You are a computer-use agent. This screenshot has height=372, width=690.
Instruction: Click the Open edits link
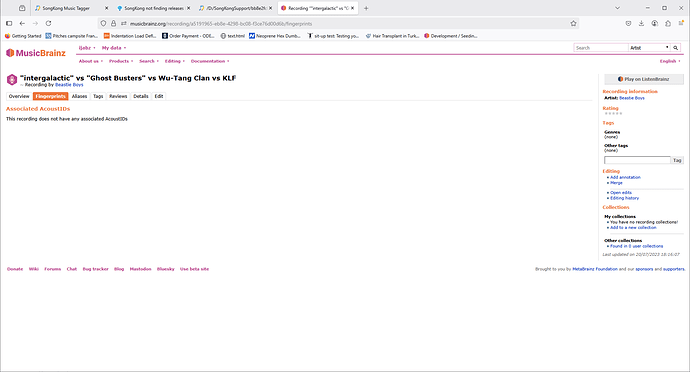[620, 193]
